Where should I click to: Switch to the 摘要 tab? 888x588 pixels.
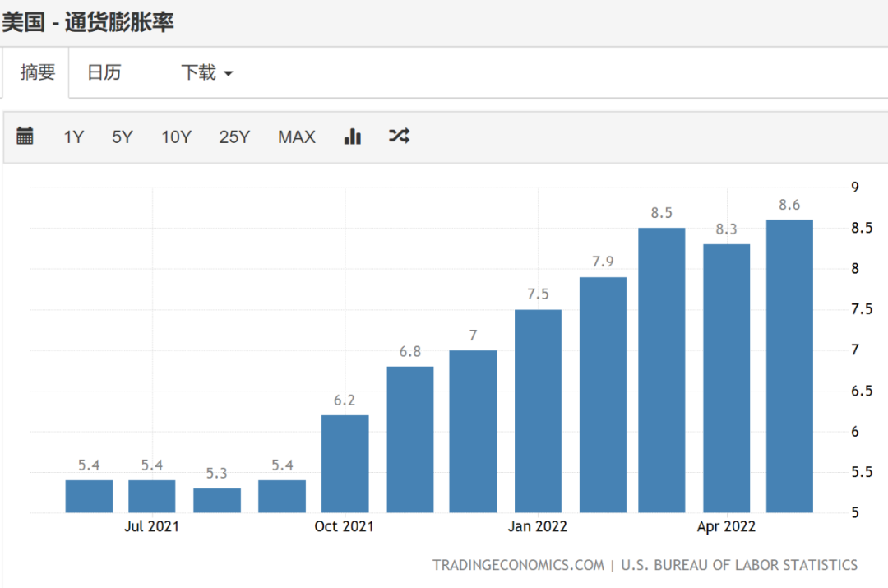click(x=37, y=72)
